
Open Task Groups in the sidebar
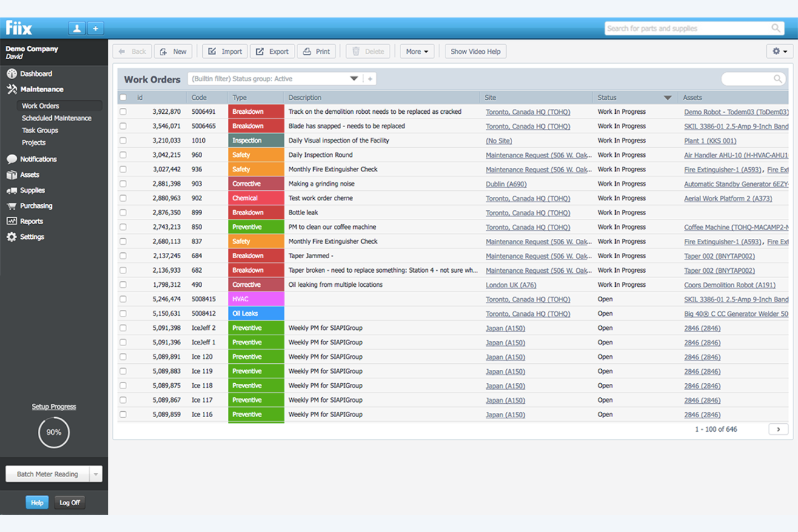click(40, 130)
